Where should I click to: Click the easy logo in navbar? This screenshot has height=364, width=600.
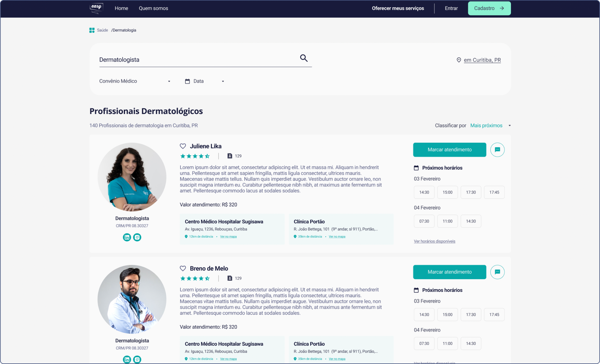[x=96, y=8]
